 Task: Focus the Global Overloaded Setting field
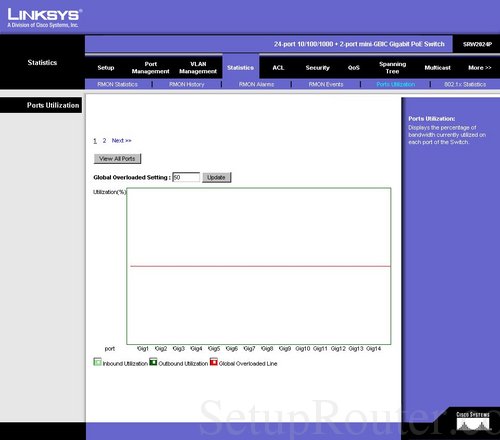[186, 177]
